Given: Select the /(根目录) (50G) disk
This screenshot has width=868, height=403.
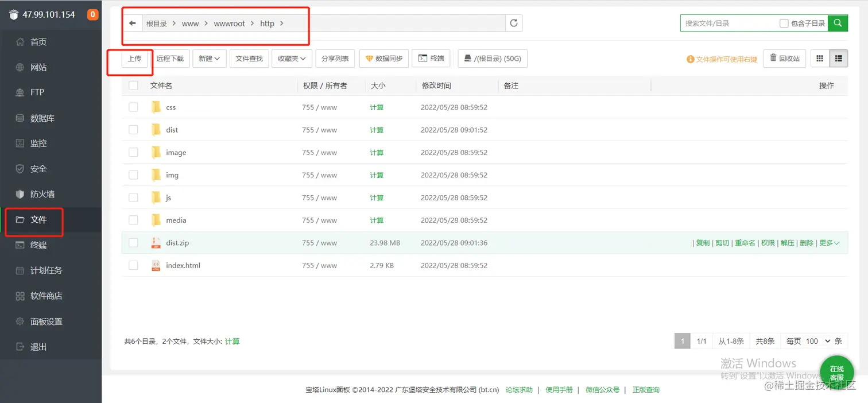Looking at the screenshot, I should click(493, 59).
